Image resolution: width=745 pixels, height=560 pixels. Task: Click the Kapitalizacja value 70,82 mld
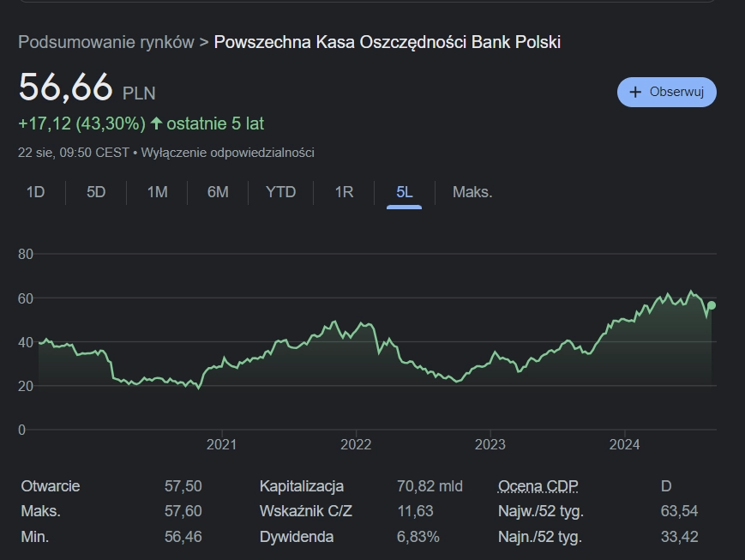click(x=430, y=486)
